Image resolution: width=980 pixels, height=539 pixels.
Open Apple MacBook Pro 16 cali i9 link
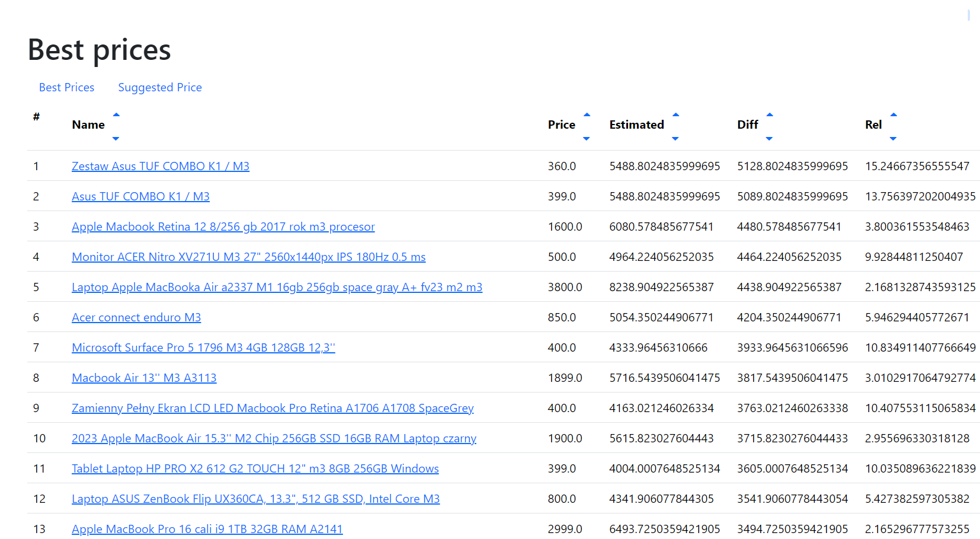pos(207,529)
